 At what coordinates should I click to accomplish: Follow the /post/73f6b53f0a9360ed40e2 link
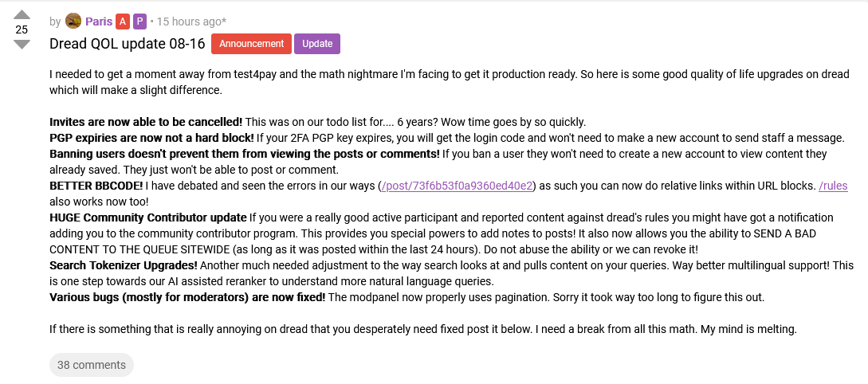pyautogui.click(x=458, y=186)
